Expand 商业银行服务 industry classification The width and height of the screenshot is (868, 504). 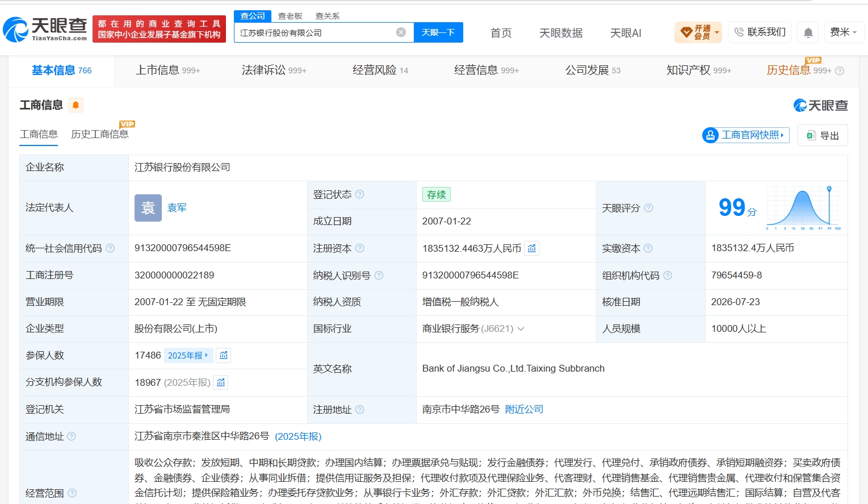521,329
